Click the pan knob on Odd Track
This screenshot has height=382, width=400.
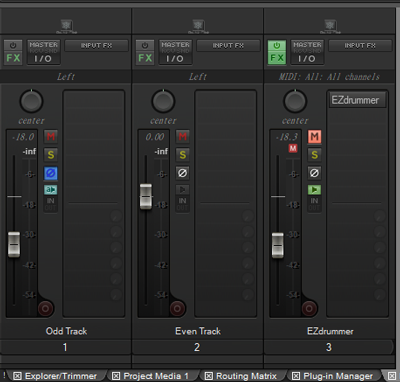31,101
